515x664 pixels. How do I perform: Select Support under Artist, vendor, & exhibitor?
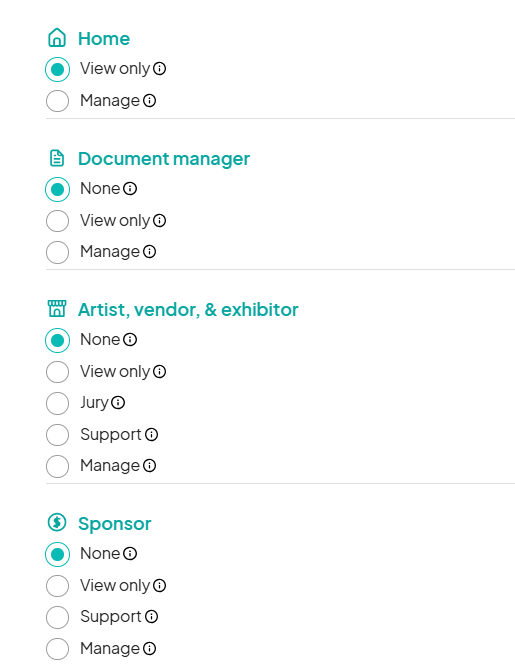coord(57,434)
